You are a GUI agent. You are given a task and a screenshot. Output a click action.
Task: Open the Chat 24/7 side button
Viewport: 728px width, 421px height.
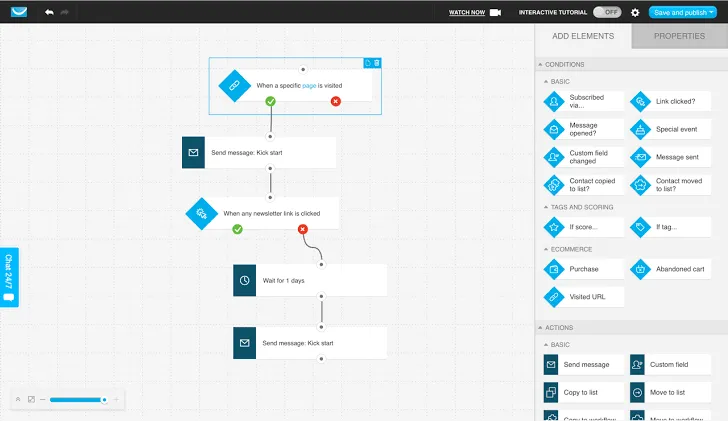point(8,277)
